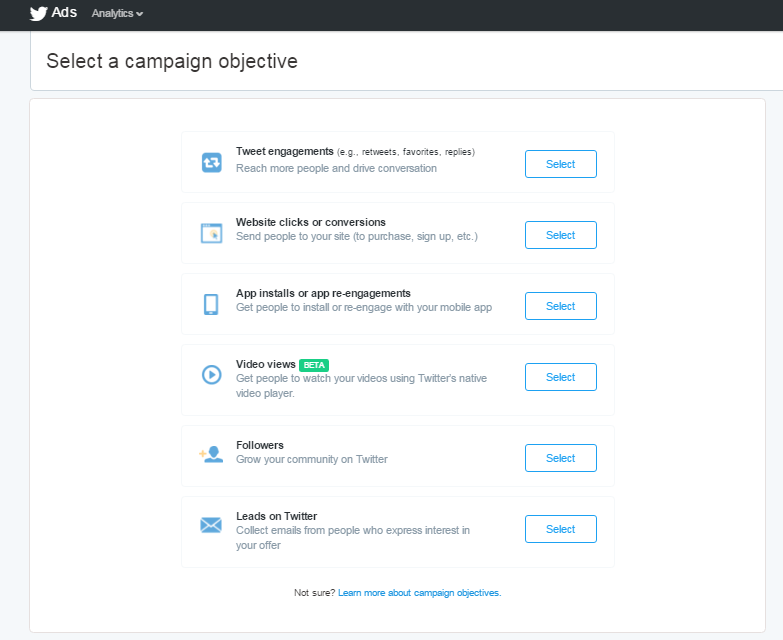Click the Twitter bird logo
The image size is (783, 640).
38,13
